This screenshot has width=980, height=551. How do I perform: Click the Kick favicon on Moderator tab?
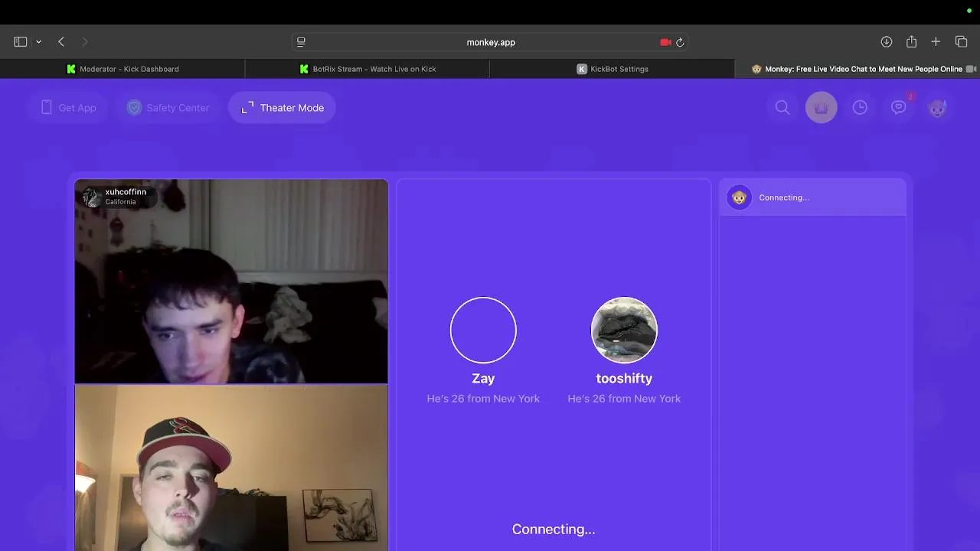(71, 69)
